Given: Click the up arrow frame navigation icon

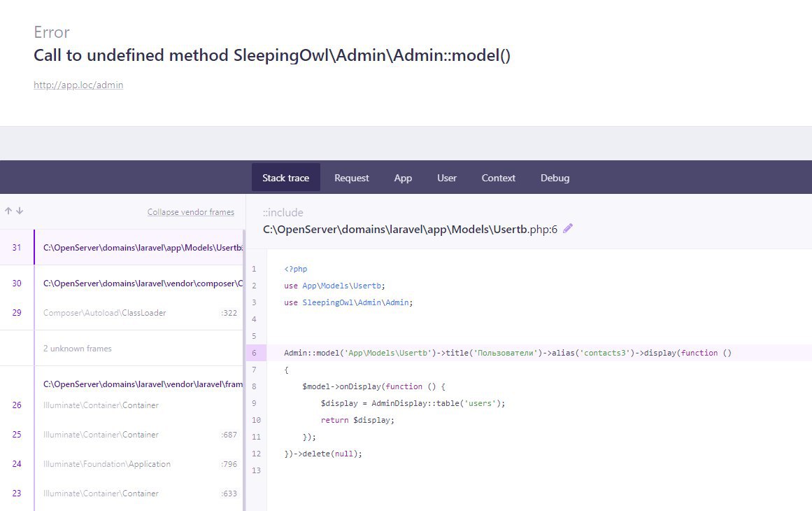Looking at the screenshot, I should point(8,211).
